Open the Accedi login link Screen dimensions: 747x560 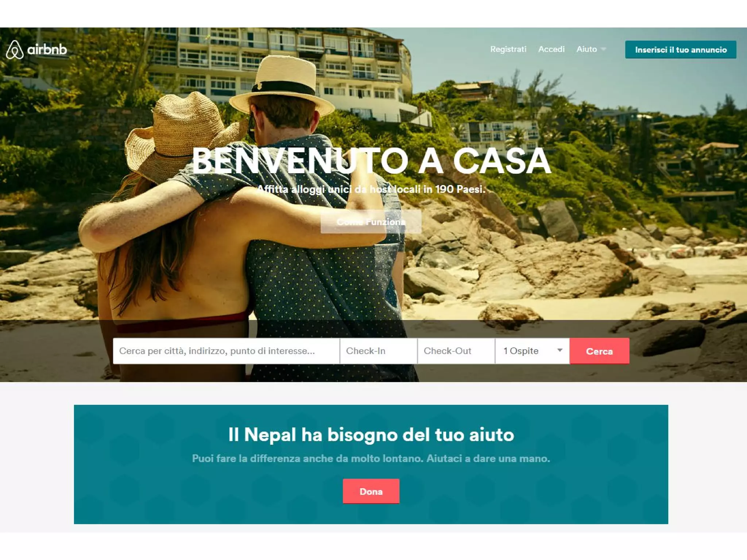[x=551, y=49]
